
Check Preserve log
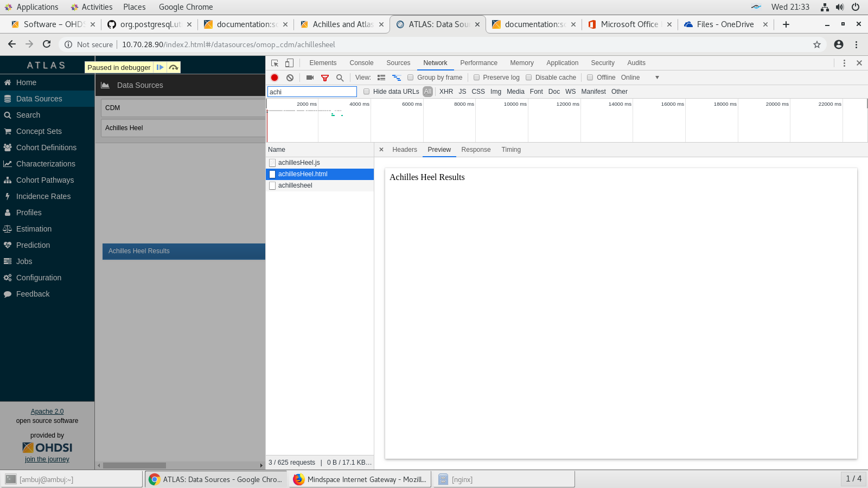pos(476,78)
